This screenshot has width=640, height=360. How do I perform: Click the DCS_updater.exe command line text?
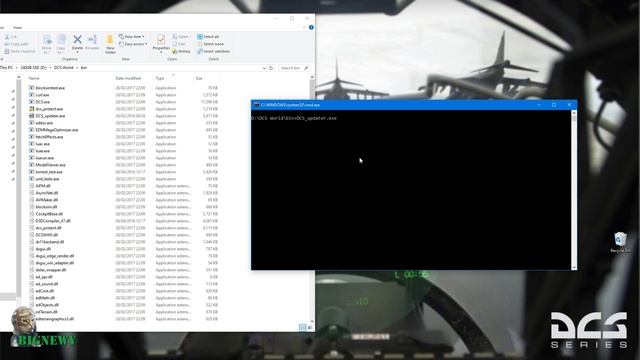[x=316, y=118]
